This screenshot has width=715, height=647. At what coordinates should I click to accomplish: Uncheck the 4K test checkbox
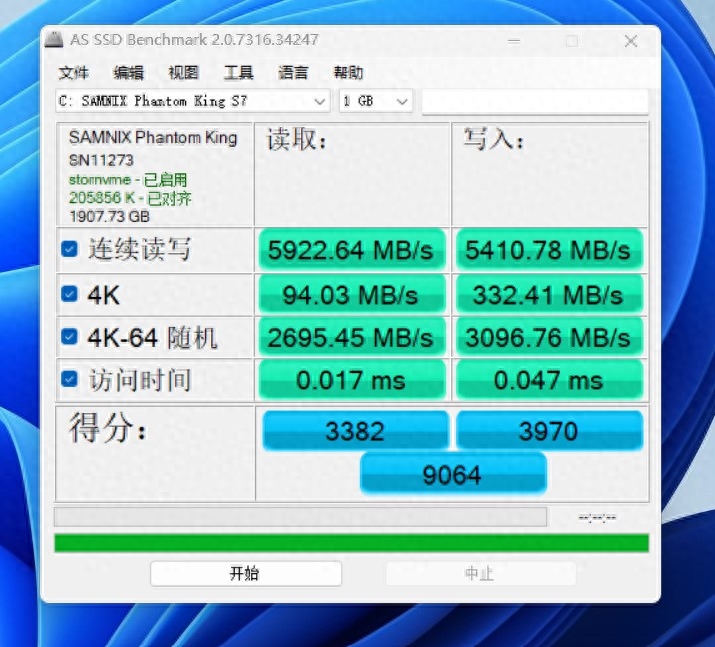[x=69, y=294]
